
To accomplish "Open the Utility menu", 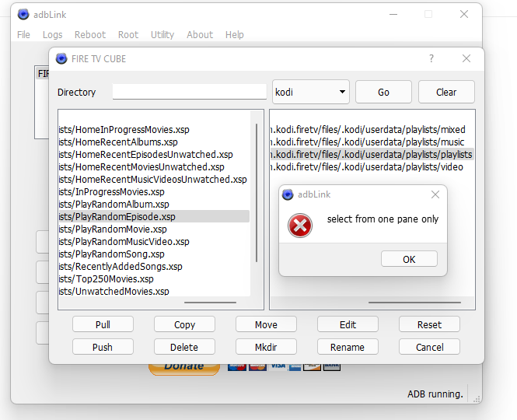I will click(162, 35).
